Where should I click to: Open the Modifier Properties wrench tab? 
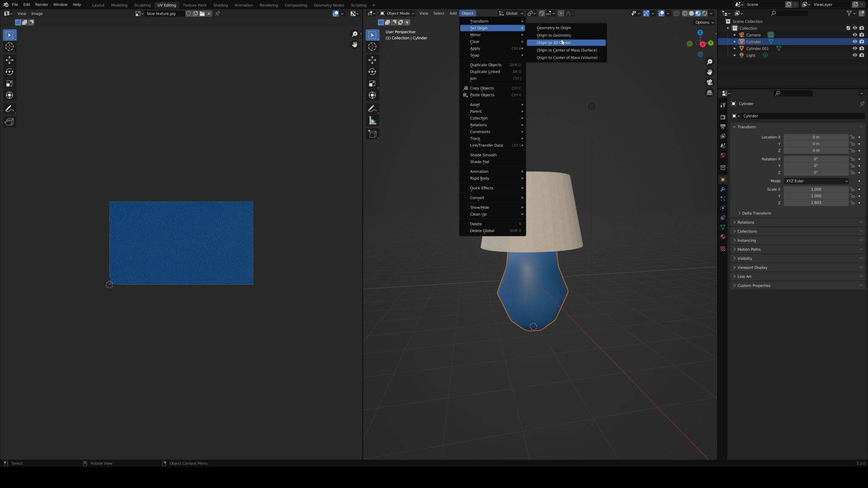click(x=723, y=189)
